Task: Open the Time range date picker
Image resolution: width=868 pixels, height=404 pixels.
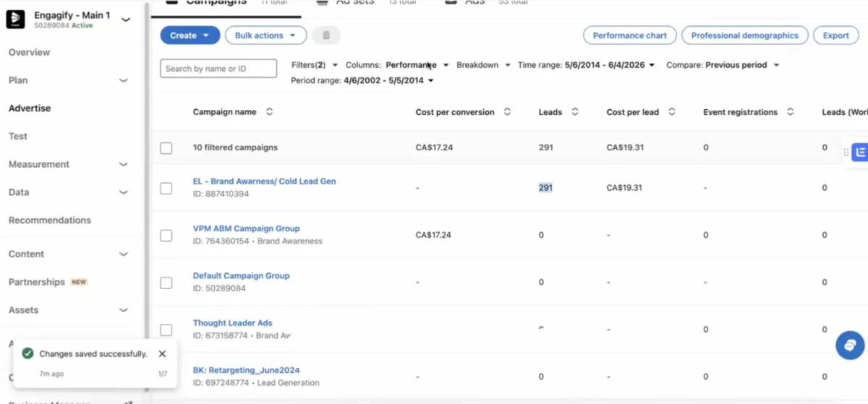Action: [586, 65]
